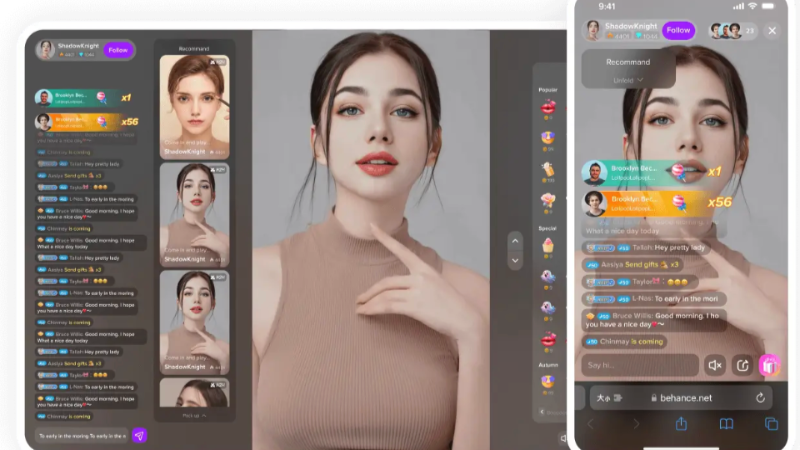The width and height of the screenshot is (800, 450).
Task: Open Safari bookmarks book icon
Action: (727, 424)
